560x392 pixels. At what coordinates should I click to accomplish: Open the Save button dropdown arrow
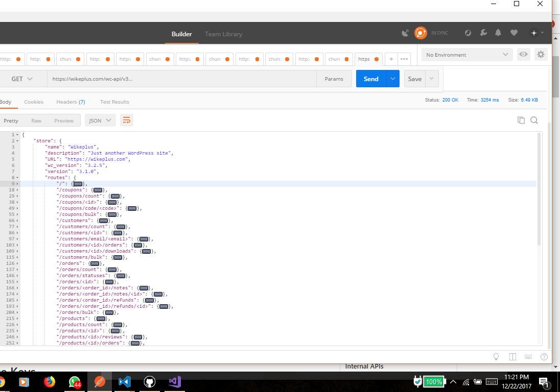pos(431,79)
